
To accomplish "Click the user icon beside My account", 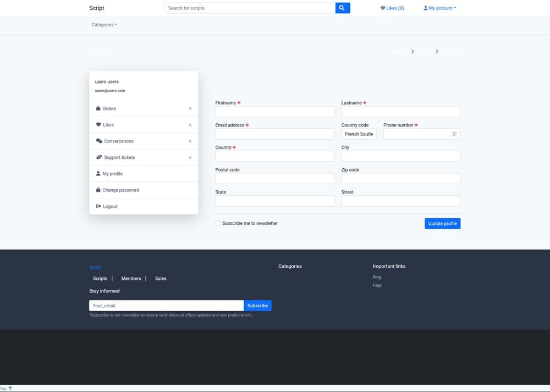I will tap(426, 8).
